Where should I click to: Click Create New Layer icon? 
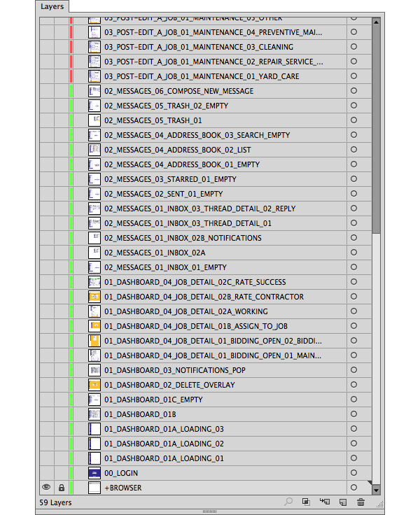click(343, 502)
